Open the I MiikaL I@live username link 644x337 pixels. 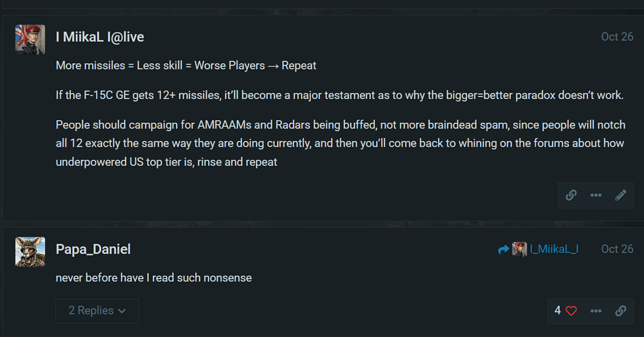100,37
